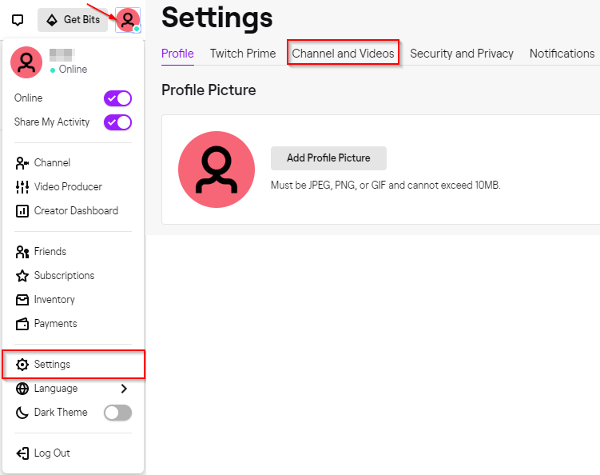Click Add Profile Picture button
This screenshot has width=600, height=475.
click(x=329, y=158)
